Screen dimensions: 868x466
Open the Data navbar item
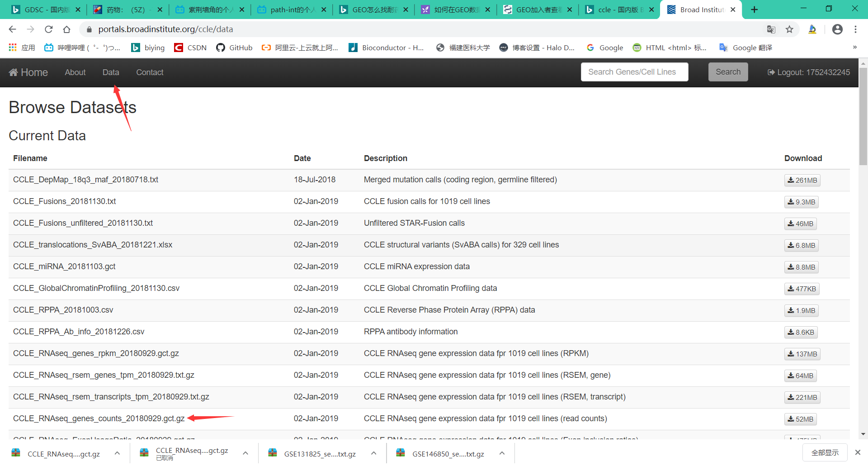pos(111,72)
